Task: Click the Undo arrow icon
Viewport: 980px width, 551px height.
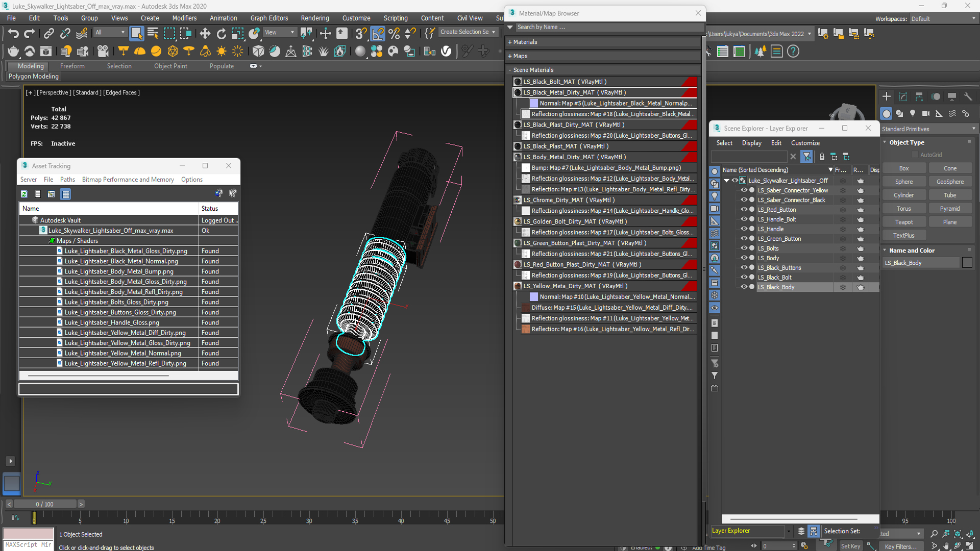Action: click(13, 34)
